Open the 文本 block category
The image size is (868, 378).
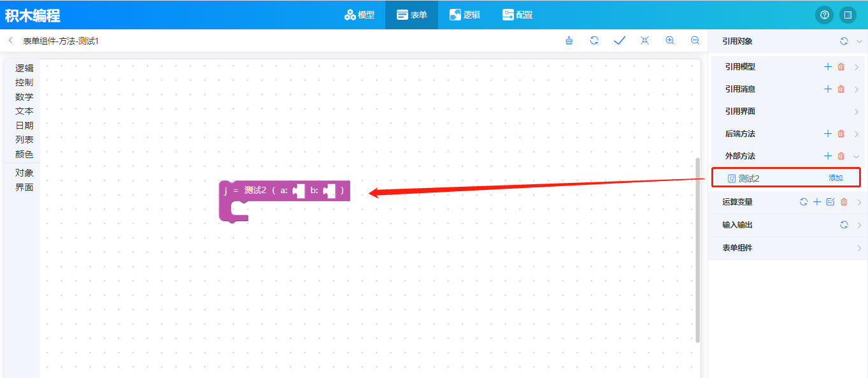[x=24, y=111]
